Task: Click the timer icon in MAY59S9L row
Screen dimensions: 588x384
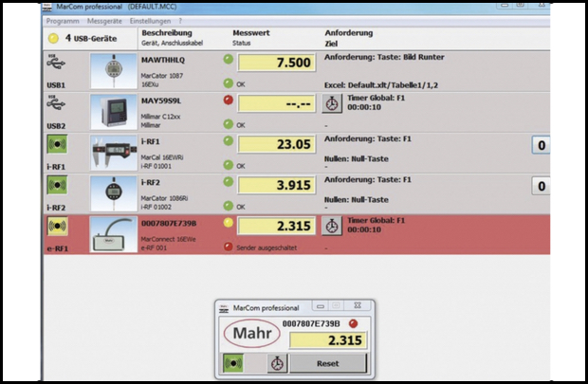Action: 332,103
